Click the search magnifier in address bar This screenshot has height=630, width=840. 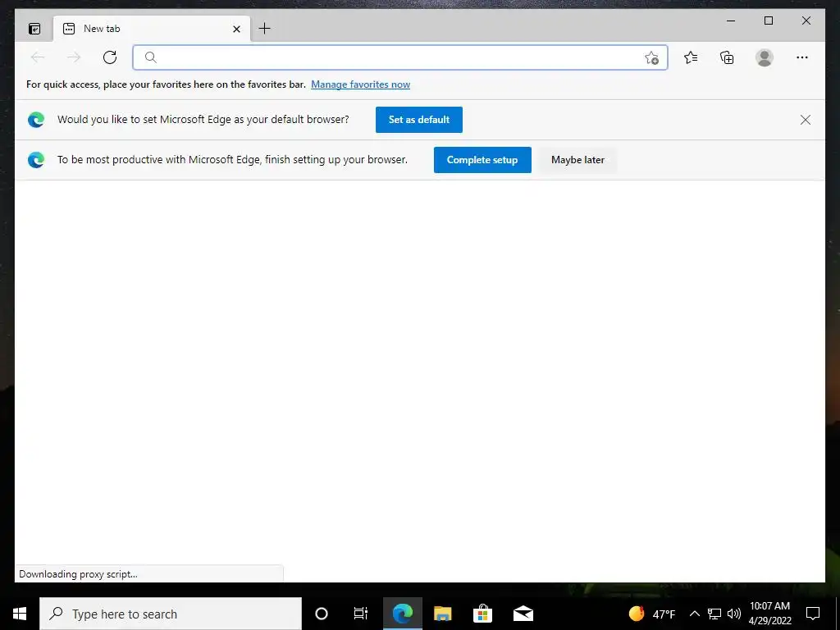coord(151,57)
